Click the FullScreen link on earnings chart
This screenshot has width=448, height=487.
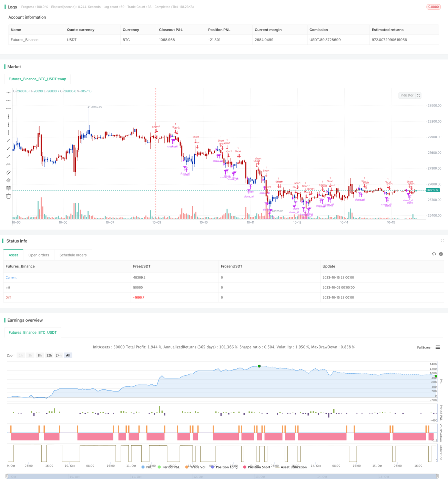point(425,347)
